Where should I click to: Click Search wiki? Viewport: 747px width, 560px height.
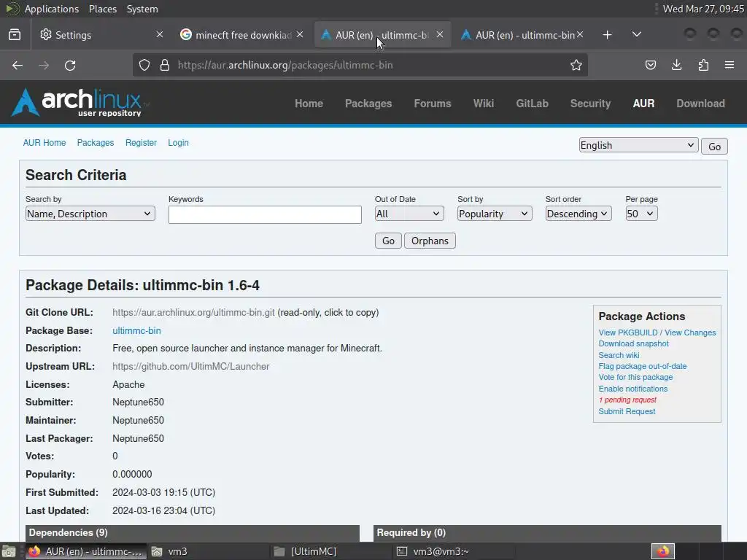click(x=619, y=355)
